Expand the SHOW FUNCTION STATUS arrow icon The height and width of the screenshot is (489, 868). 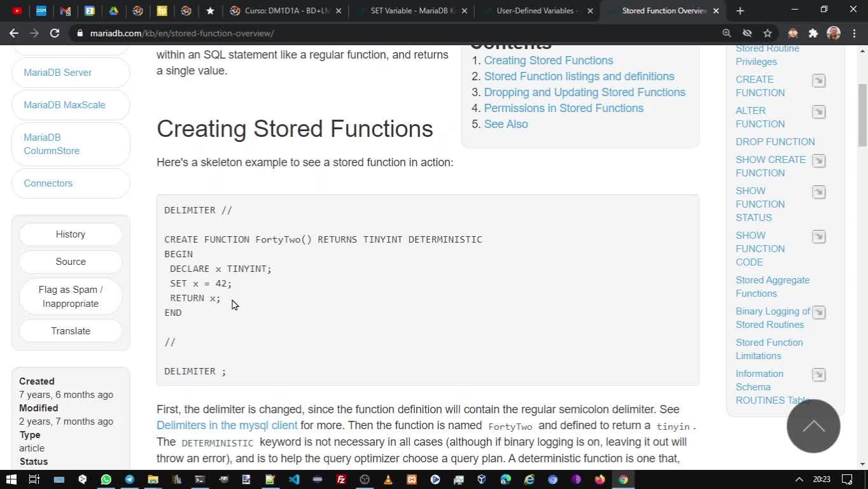818,192
